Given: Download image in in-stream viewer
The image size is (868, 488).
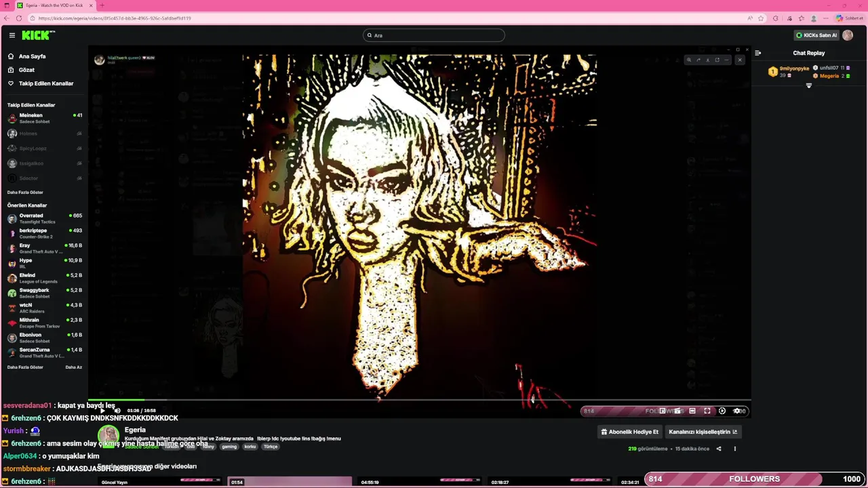Looking at the screenshot, I should (707, 60).
